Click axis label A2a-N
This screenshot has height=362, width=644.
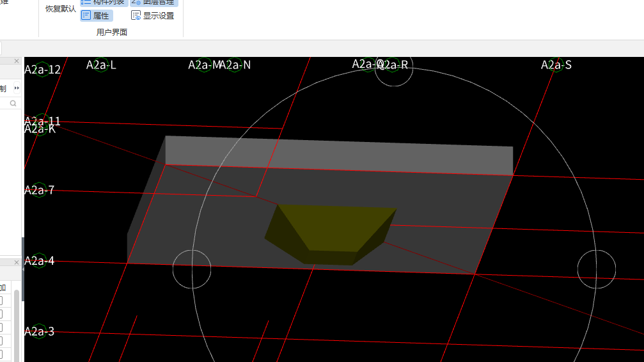(x=236, y=65)
